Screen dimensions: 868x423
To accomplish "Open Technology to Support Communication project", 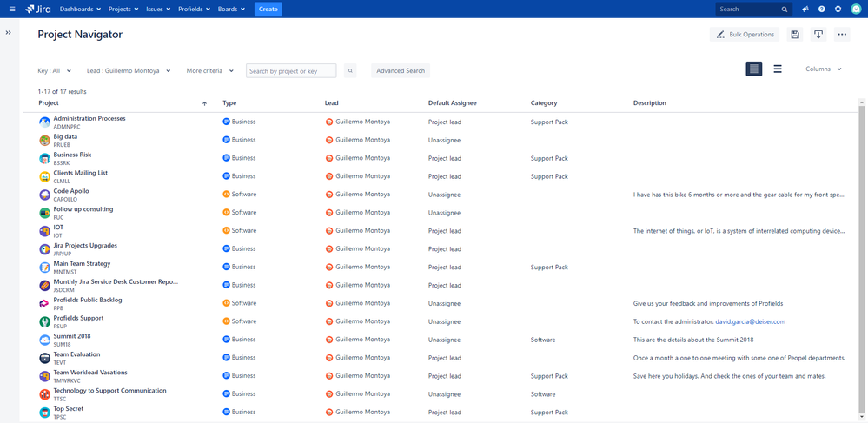I will (x=109, y=391).
